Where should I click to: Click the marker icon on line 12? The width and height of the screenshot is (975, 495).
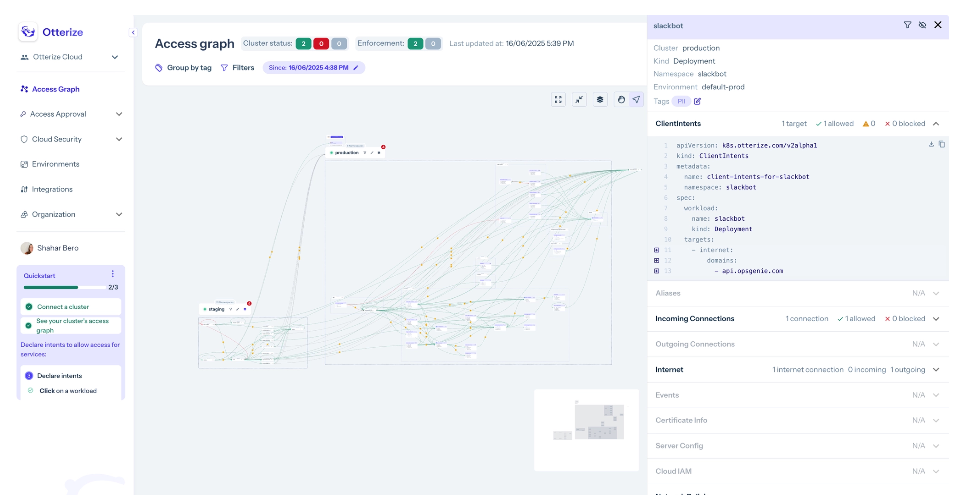[656, 261]
